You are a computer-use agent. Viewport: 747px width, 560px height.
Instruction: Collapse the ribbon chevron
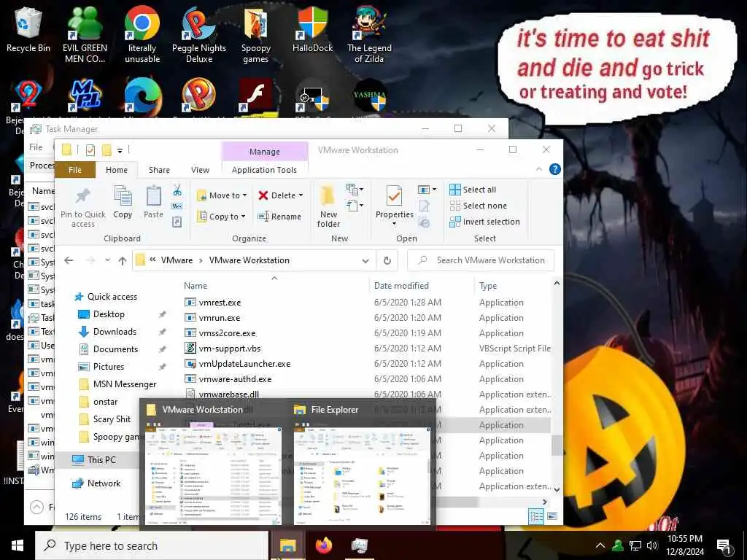pyautogui.click(x=539, y=169)
